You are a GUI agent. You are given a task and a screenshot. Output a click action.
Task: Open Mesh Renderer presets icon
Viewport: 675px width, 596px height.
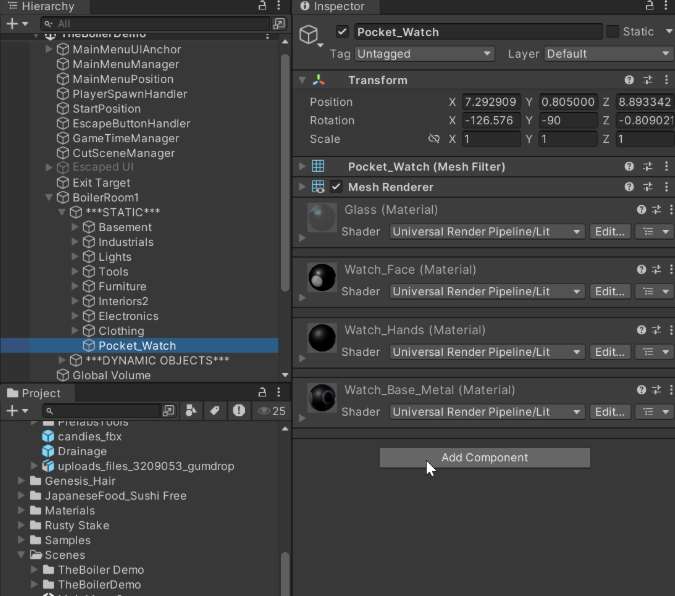[x=648, y=187]
